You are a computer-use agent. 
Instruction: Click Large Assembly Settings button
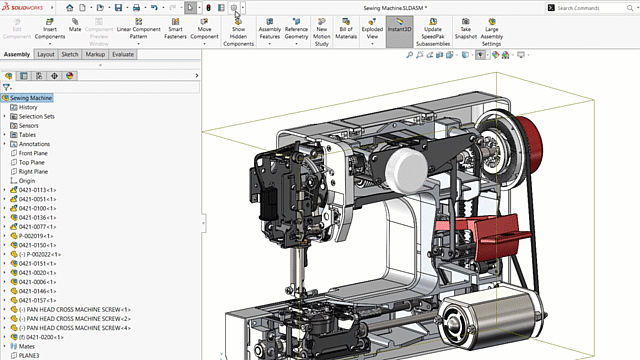tap(491, 32)
